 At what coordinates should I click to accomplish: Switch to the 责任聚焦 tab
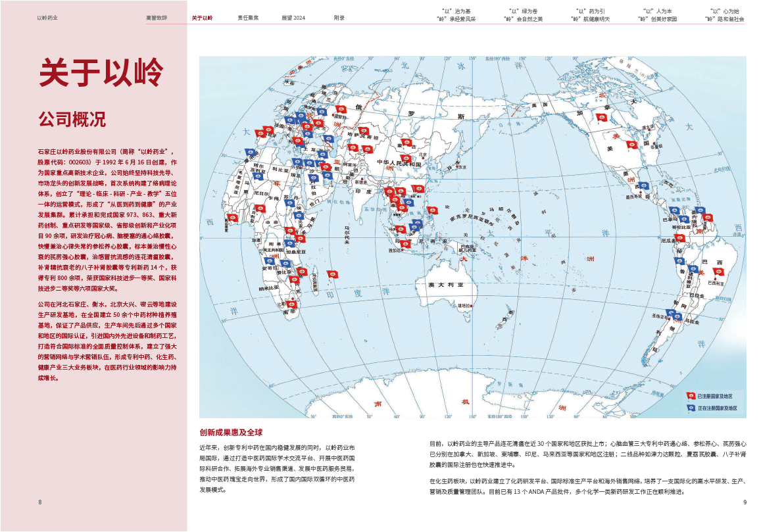coord(248,18)
